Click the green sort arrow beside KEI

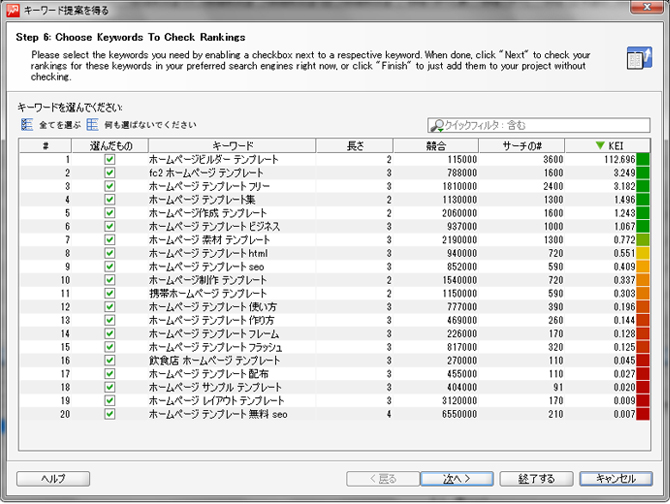[600, 146]
